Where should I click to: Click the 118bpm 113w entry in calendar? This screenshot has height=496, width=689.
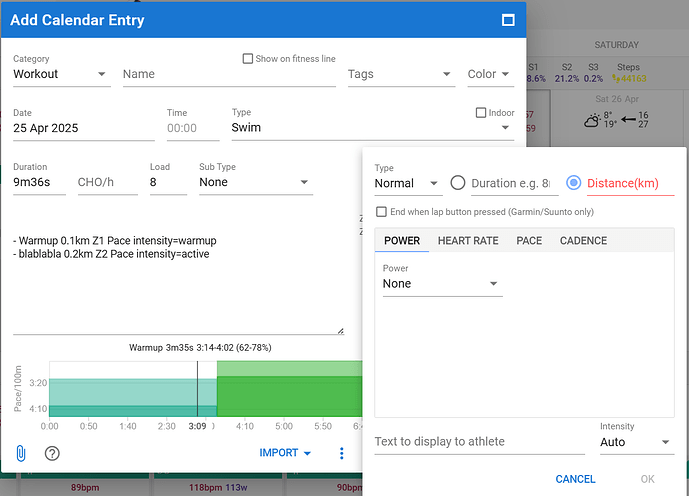pyautogui.click(x=218, y=487)
